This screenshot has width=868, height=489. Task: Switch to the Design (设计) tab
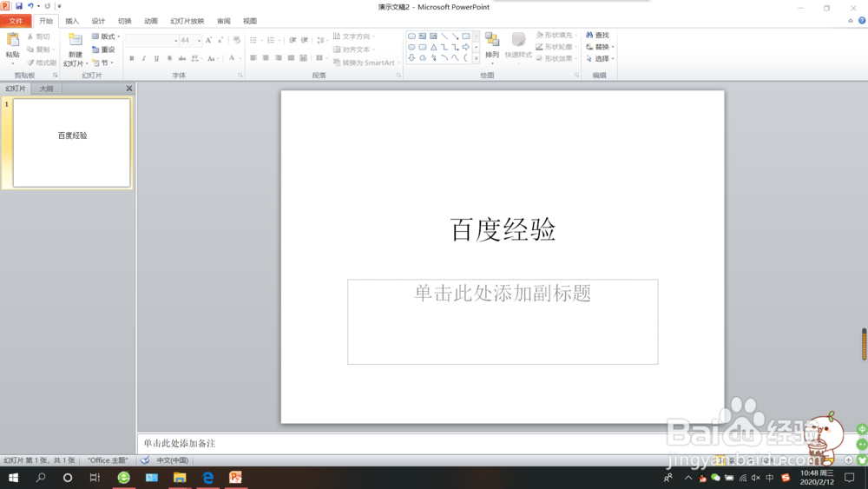coord(98,21)
